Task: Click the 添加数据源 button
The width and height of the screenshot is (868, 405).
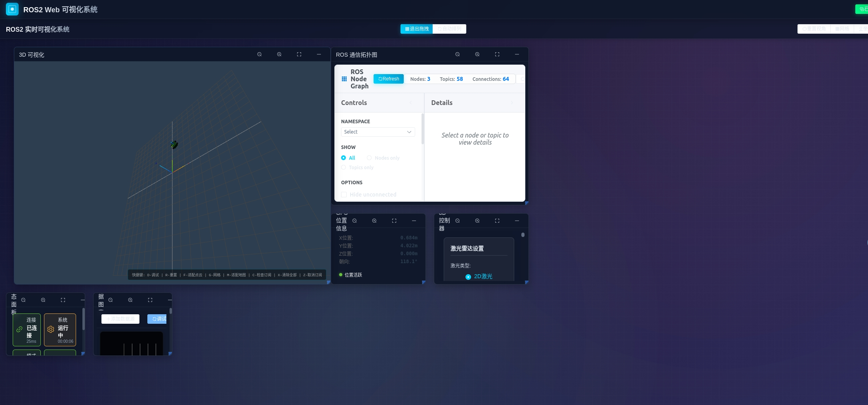Action: pyautogui.click(x=120, y=319)
